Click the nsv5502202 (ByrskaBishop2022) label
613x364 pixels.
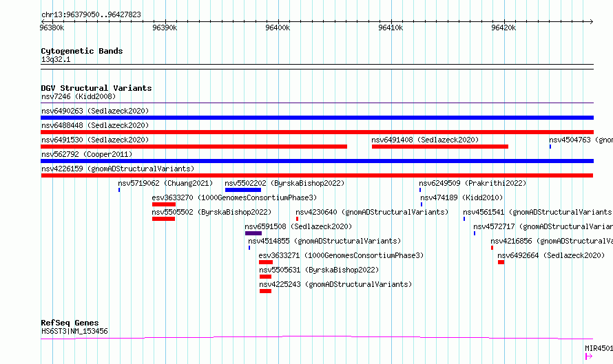click(x=284, y=183)
